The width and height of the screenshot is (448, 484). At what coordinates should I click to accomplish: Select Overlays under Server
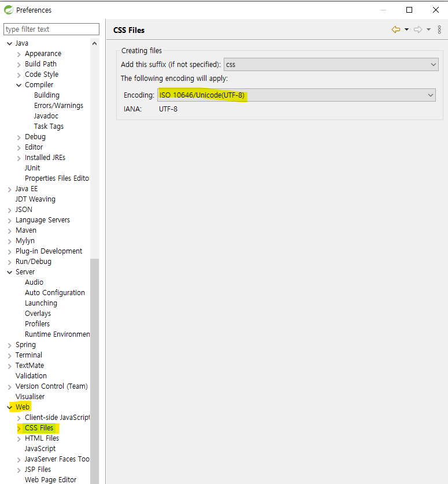[x=38, y=313]
